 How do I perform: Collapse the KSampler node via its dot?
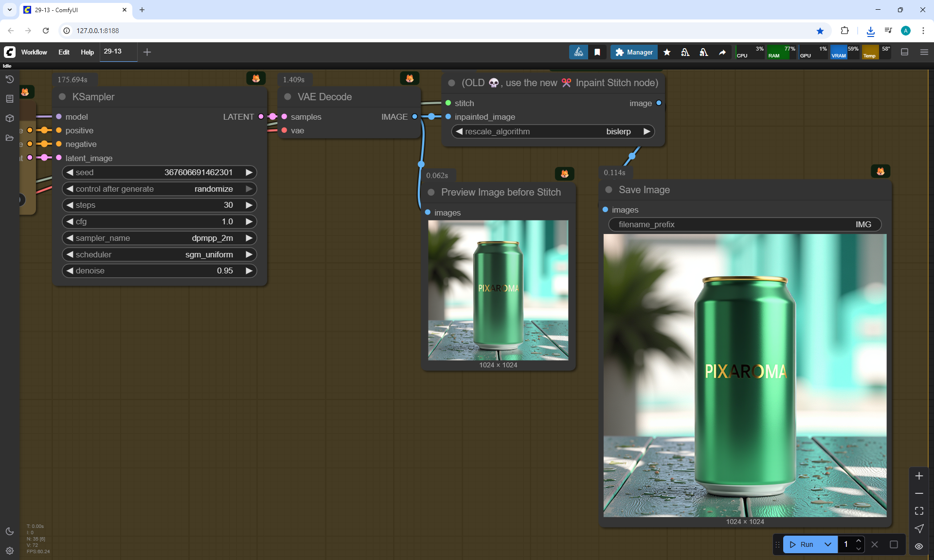pyautogui.click(x=62, y=97)
